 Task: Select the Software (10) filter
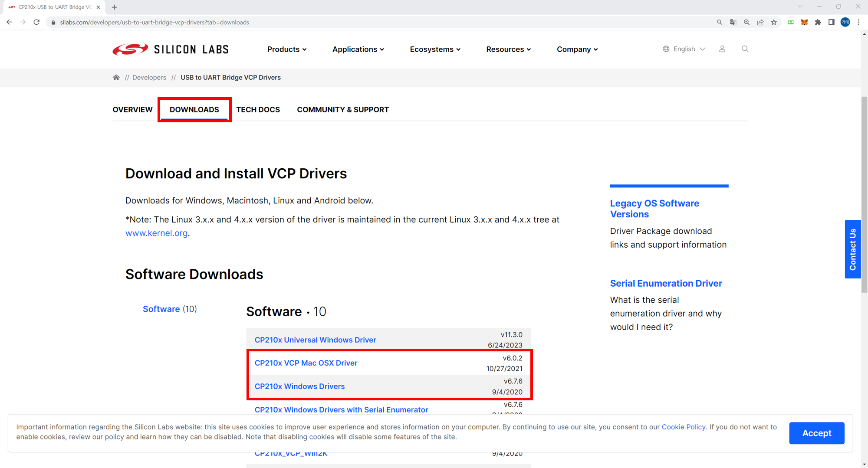(x=170, y=309)
